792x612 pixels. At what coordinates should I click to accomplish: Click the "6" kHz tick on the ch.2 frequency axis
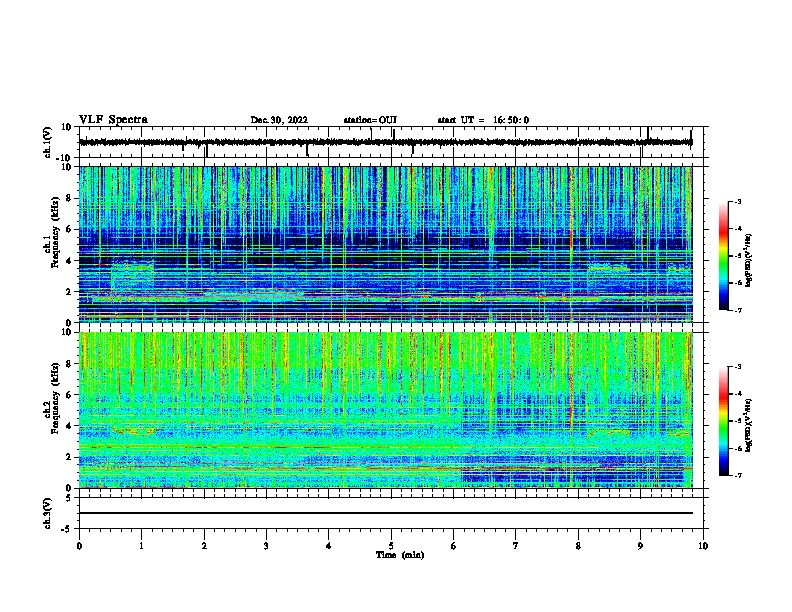click(69, 395)
